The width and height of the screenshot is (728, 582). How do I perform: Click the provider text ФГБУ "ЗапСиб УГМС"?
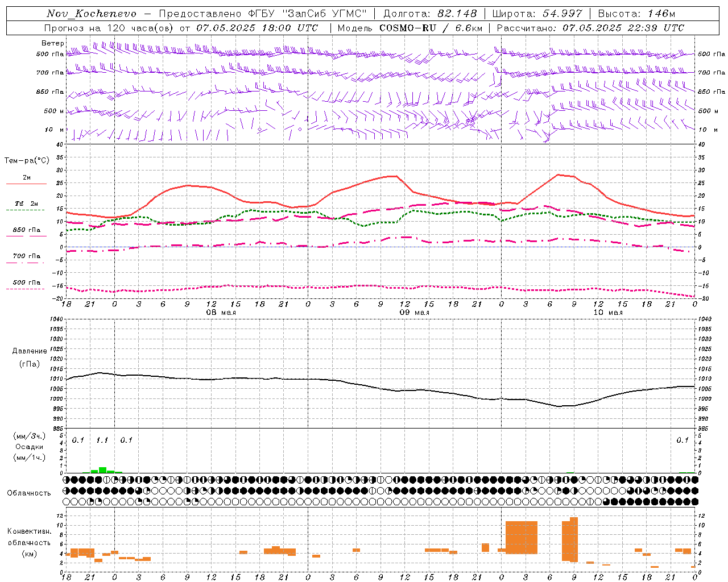point(307,14)
